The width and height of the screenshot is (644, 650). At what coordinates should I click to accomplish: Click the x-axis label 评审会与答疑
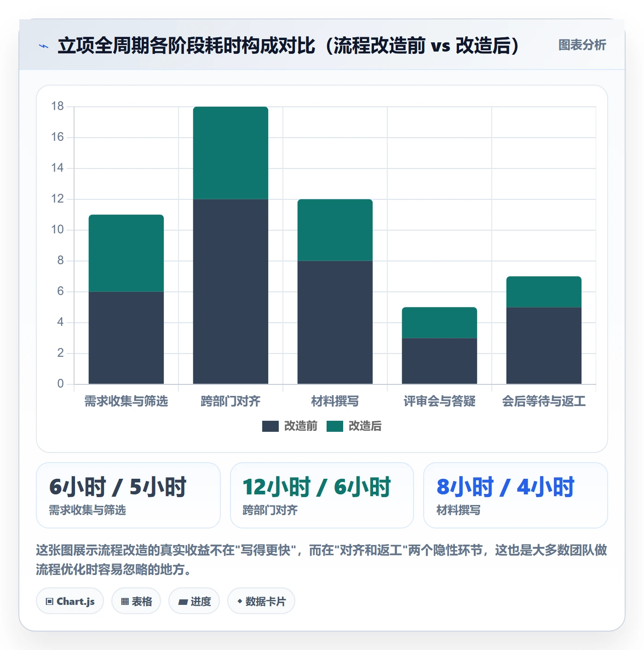(x=439, y=401)
